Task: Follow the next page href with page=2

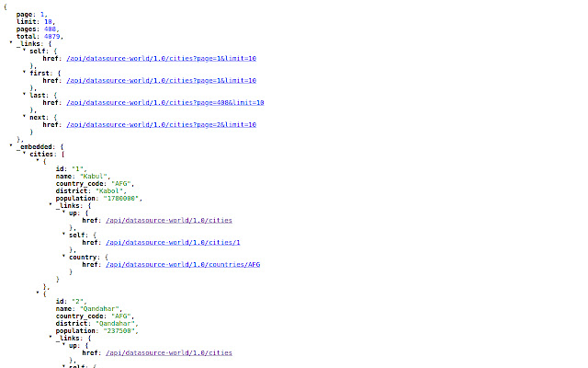Action: pyautogui.click(x=162, y=125)
